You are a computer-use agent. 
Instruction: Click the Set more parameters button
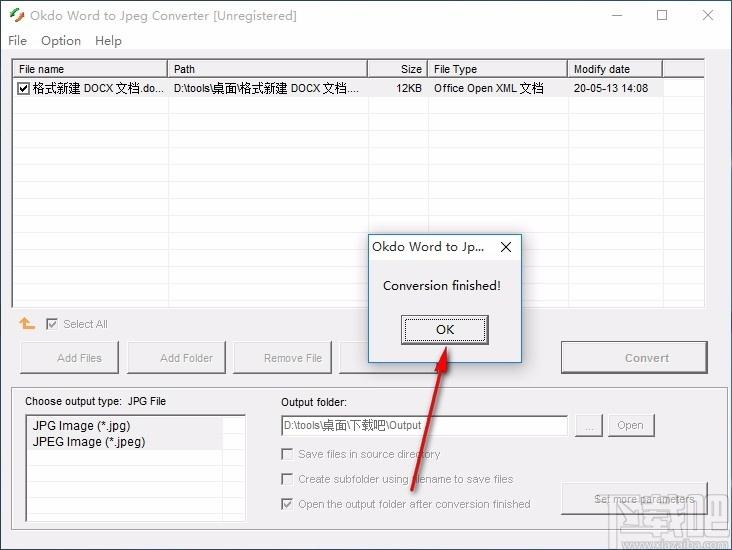[x=634, y=499]
